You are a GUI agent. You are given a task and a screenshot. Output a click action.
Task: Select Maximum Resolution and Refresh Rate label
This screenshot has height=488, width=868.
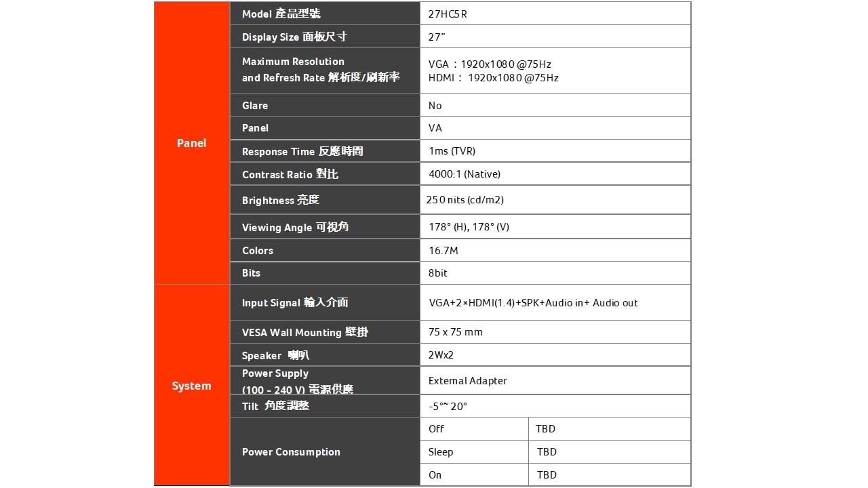tap(321, 70)
